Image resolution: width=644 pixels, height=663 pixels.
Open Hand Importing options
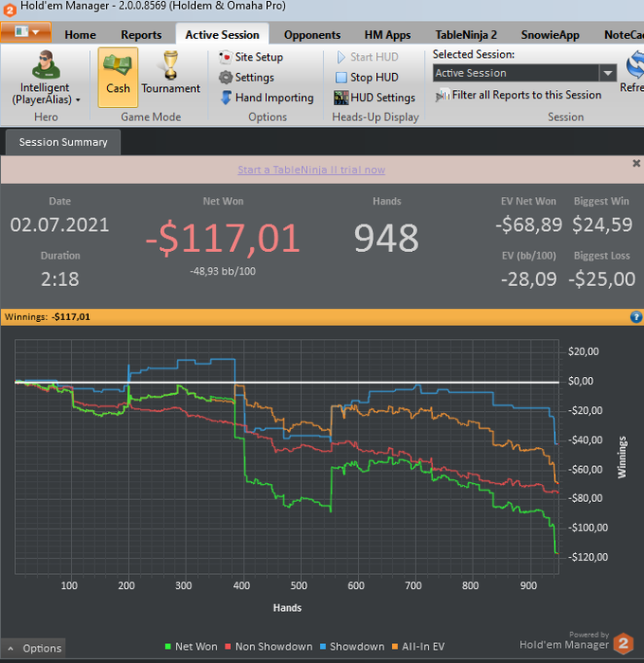tap(267, 98)
